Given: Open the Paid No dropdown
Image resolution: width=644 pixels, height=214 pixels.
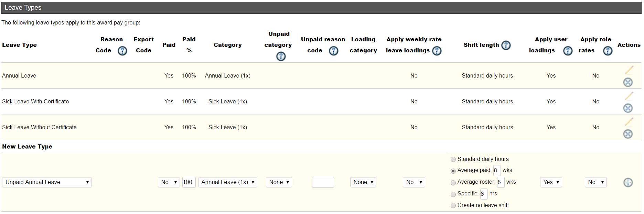Looking at the screenshot, I should pos(169,182).
